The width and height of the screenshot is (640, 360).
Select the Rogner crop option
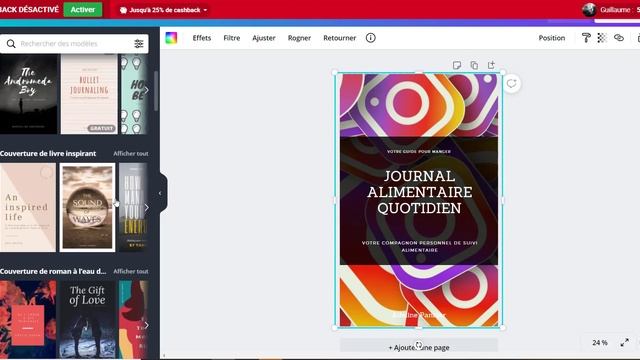pyautogui.click(x=299, y=38)
